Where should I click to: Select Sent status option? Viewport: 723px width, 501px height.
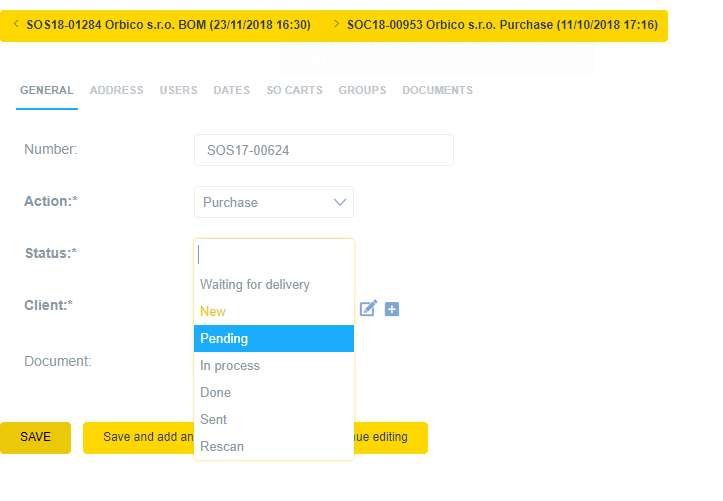coord(214,420)
